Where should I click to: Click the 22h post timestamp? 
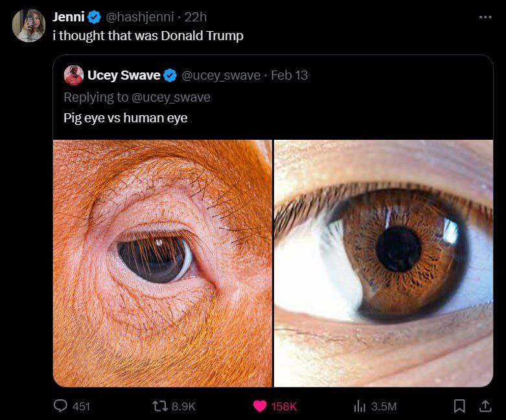point(196,17)
